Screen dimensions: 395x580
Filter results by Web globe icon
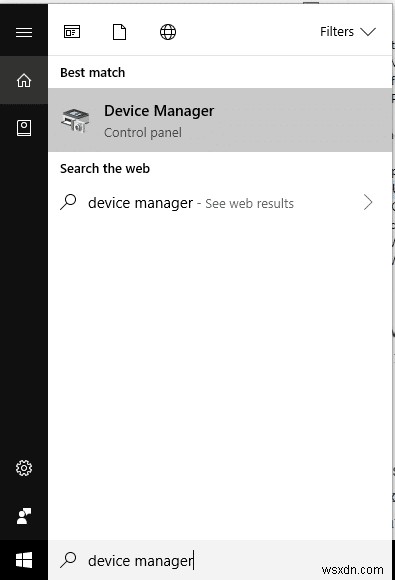click(168, 32)
